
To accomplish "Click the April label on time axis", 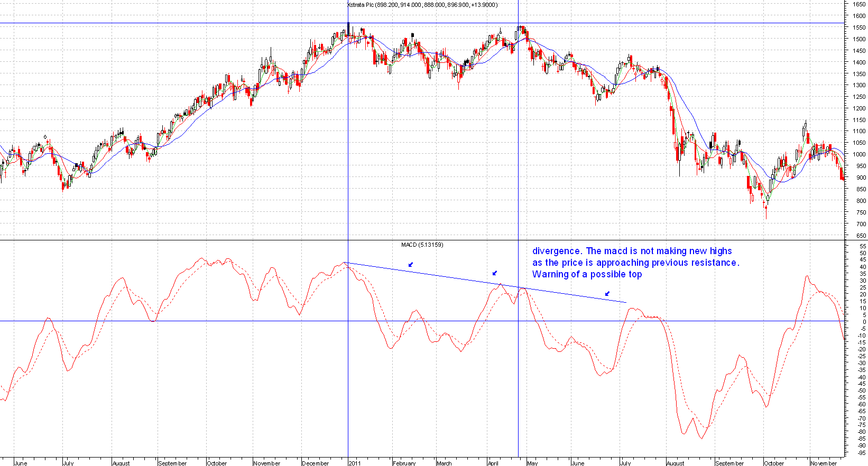I will tap(493, 463).
